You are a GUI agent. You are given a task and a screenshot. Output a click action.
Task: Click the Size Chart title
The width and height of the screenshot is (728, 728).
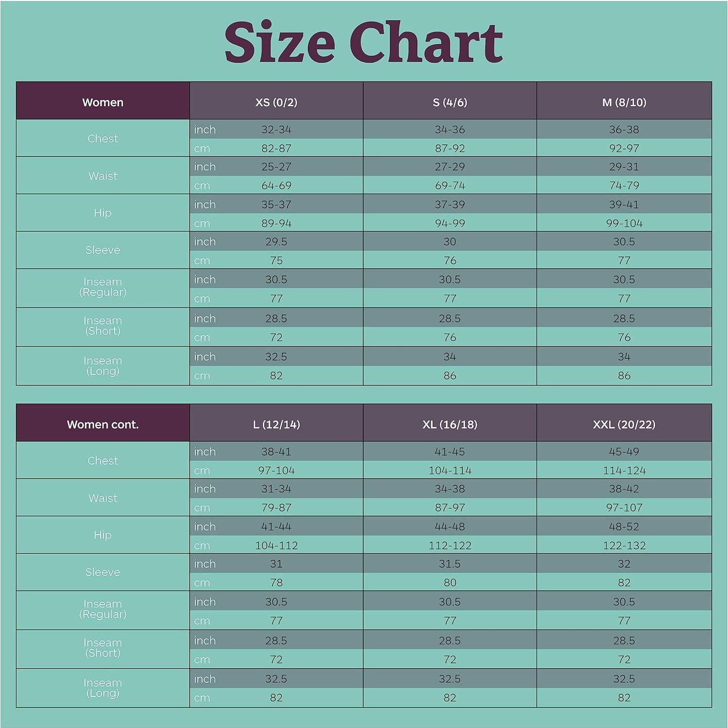point(363,43)
